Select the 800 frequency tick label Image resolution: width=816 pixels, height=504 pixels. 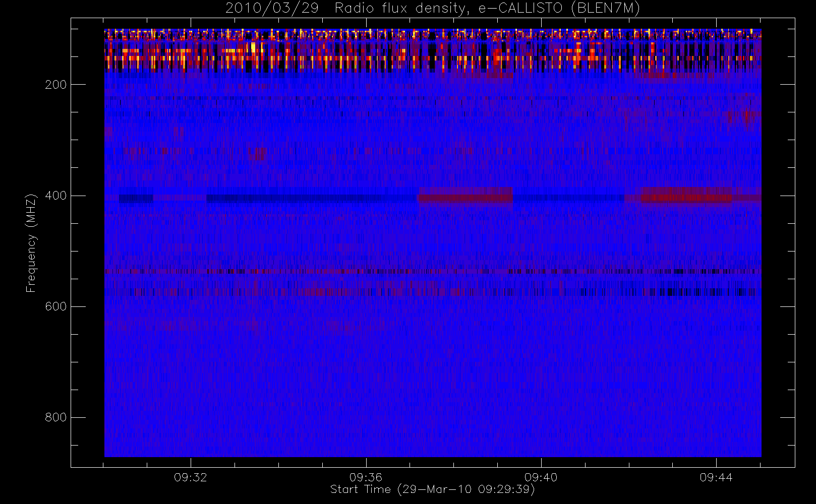coord(56,417)
